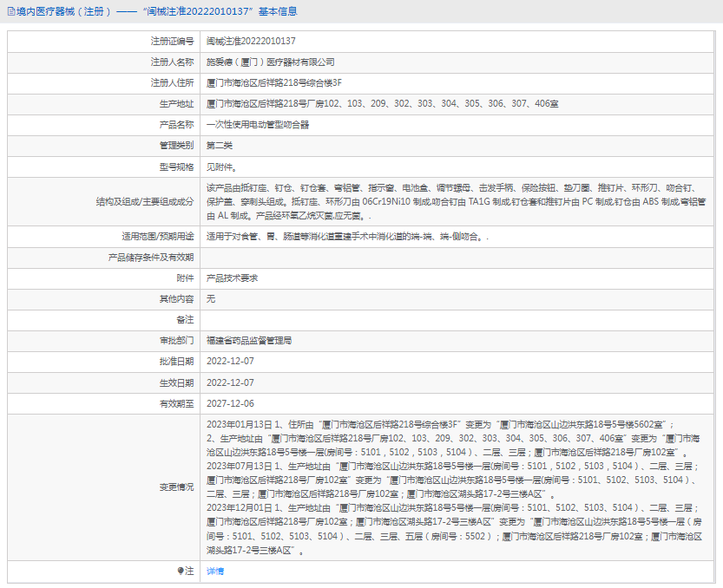Select the 无 value in 其他内容 row
Screen dimensions: 723x588
211,299
